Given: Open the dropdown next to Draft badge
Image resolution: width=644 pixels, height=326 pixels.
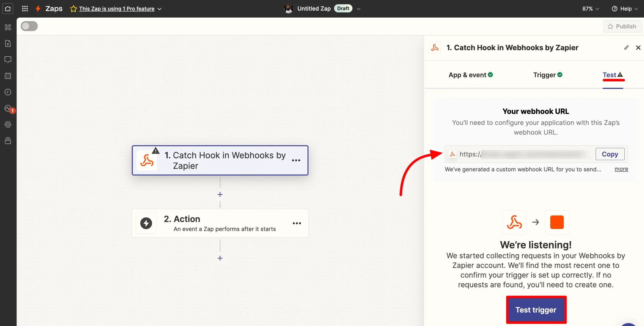Looking at the screenshot, I should click(x=359, y=9).
